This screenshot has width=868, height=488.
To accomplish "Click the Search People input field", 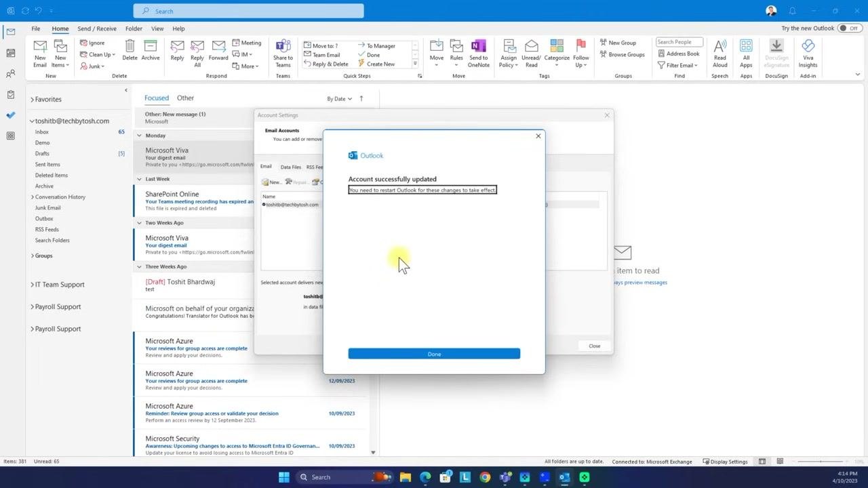I will pyautogui.click(x=679, y=42).
